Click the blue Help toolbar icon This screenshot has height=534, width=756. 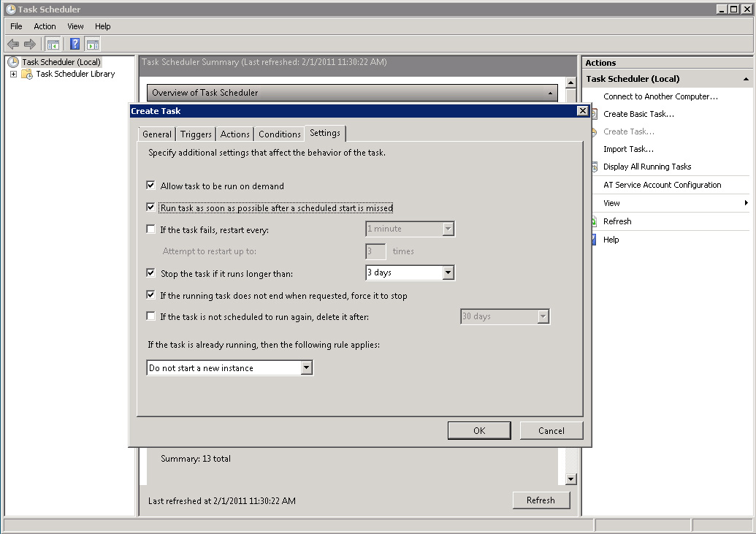75,45
